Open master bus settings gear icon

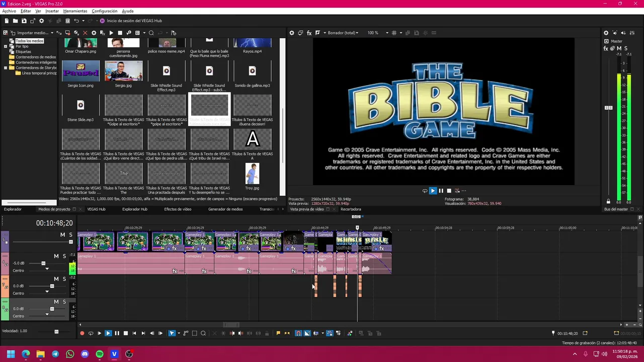(x=606, y=33)
